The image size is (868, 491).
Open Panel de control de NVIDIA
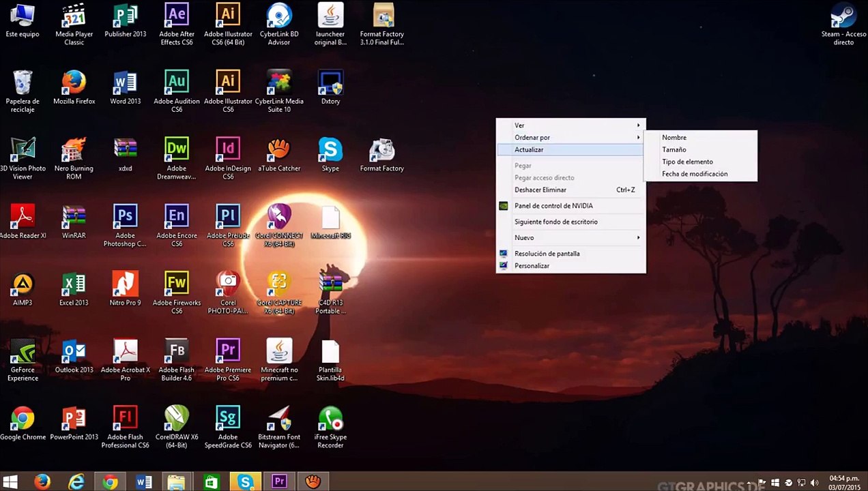pyautogui.click(x=570, y=206)
